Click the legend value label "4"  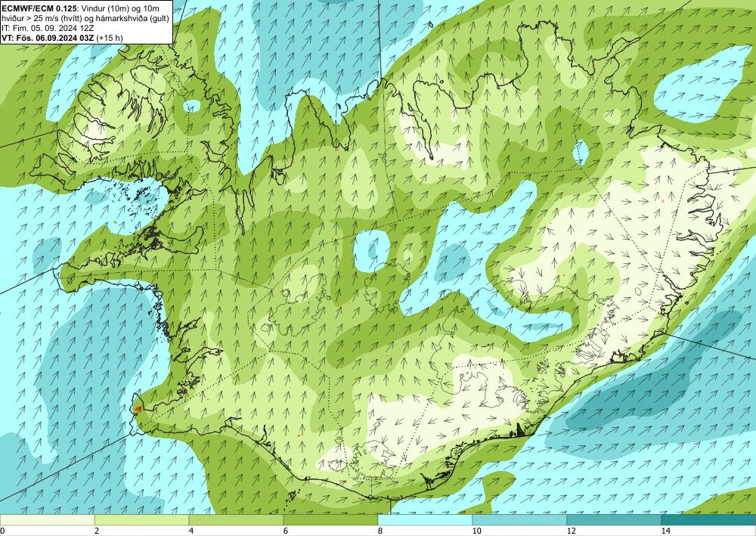coord(191,531)
